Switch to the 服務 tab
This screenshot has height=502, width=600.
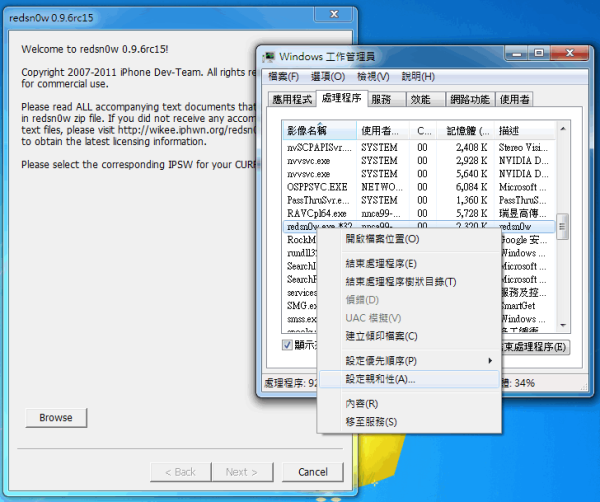(x=386, y=99)
